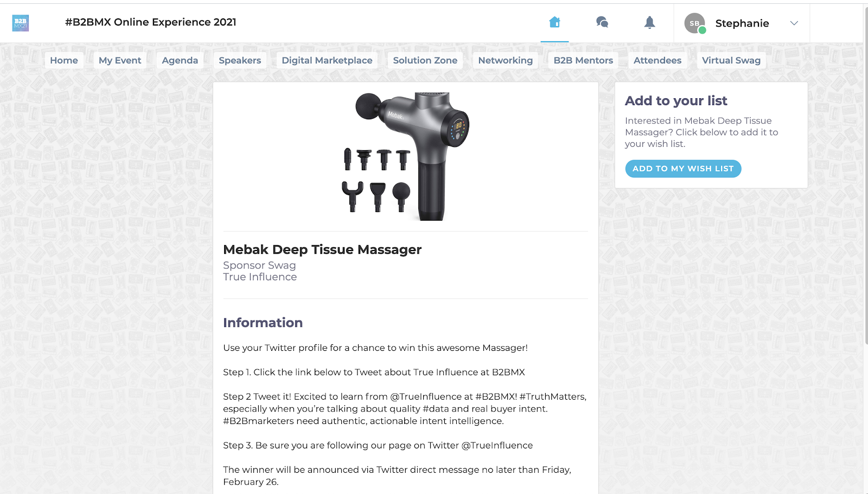Screen dimensions: 868x494
Task: Click the Stephanie user name
Action: [x=742, y=23]
